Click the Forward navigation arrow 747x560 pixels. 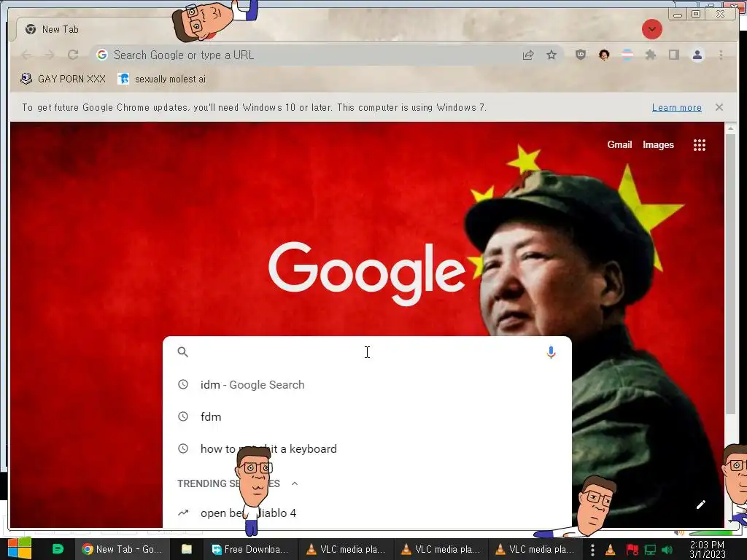(50, 55)
